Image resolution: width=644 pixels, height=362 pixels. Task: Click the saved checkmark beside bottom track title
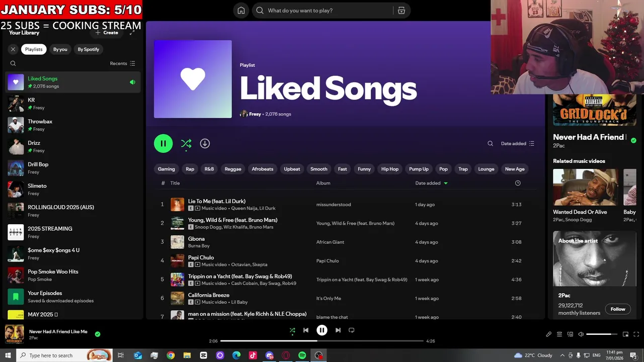pyautogui.click(x=98, y=334)
